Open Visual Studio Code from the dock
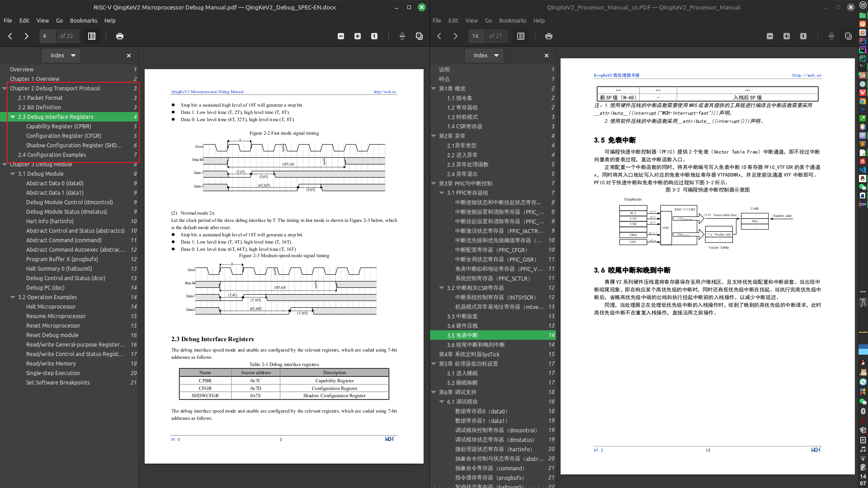Image resolution: width=868 pixels, height=488 pixels. click(x=863, y=170)
